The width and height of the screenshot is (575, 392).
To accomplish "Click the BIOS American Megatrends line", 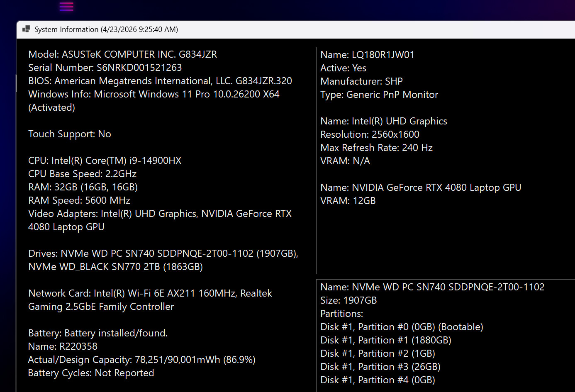I will coord(160,81).
